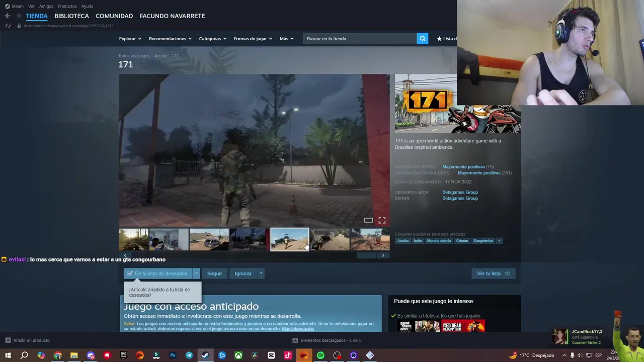Open 'Todos los juegos' breadcrumb link

pos(134,56)
